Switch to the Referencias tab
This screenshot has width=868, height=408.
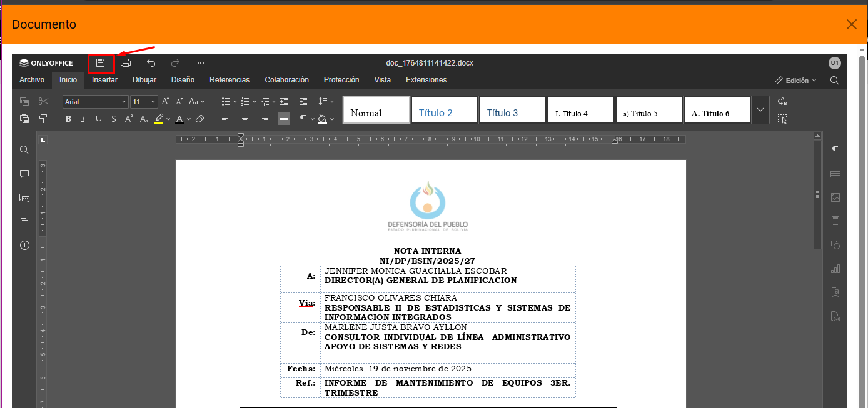pos(230,80)
